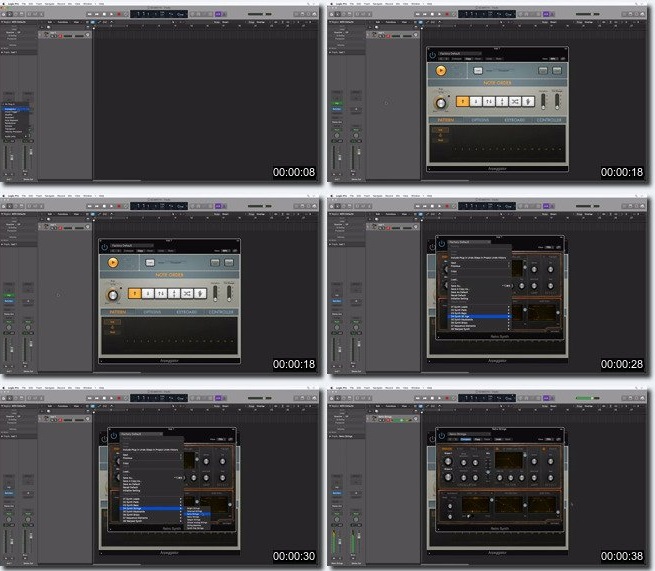
Task: Click Stop in the 00:00:08 frame transport
Action: click(x=104, y=14)
